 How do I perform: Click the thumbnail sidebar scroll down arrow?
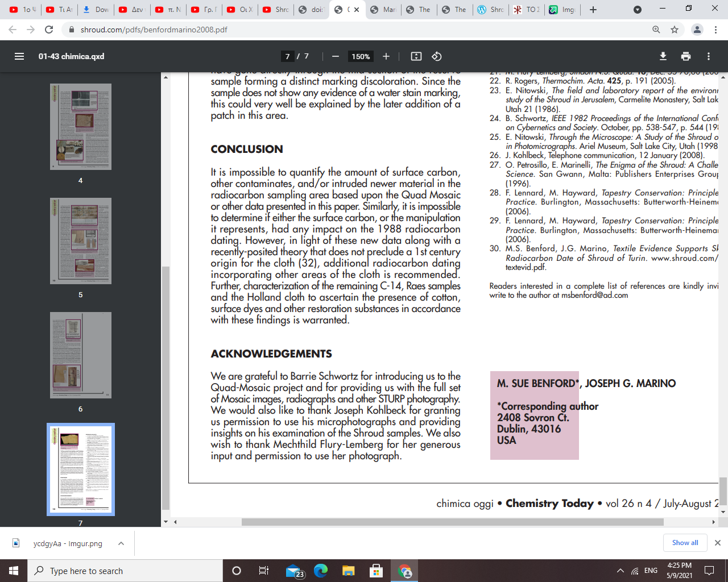166,521
